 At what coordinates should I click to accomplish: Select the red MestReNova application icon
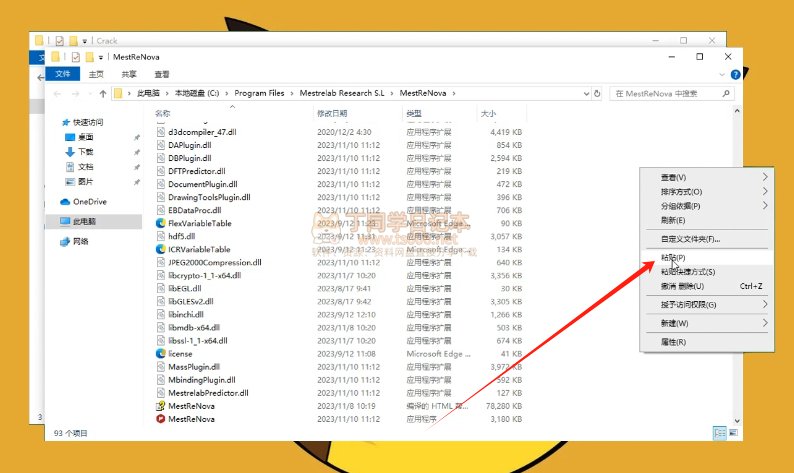(160, 419)
